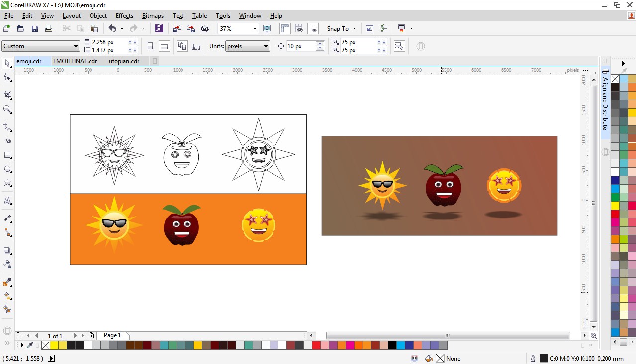This screenshot has height=364, width=636.
Task: Choose the Connector tool
Action: click(x=7, y=232)
